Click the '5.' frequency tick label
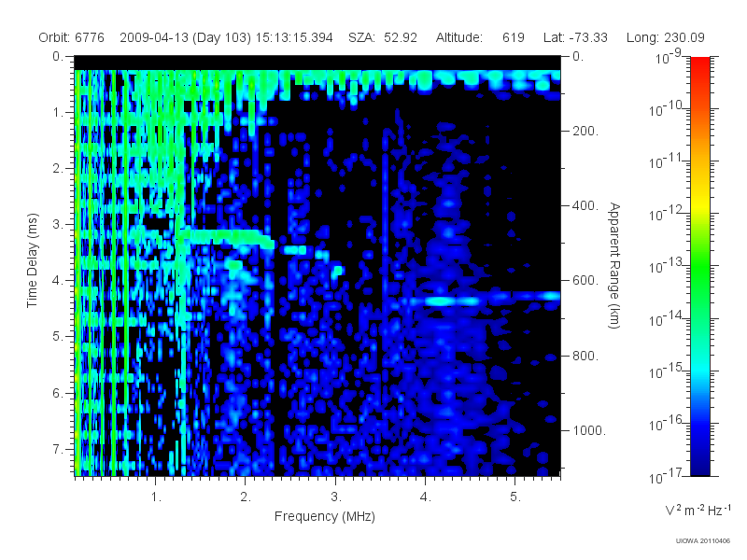The height and width of the screenshot is (560, 747). pyautogui.click(x=515, y=497)
